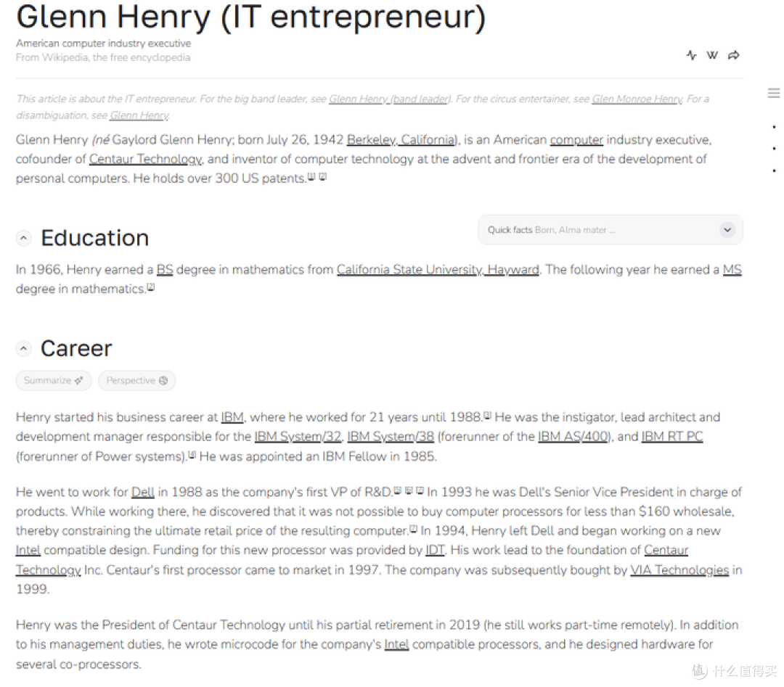This screenshot has height=687, width=784.
Task: Click the activity pulse icon near the title
Action: [692, 55]
